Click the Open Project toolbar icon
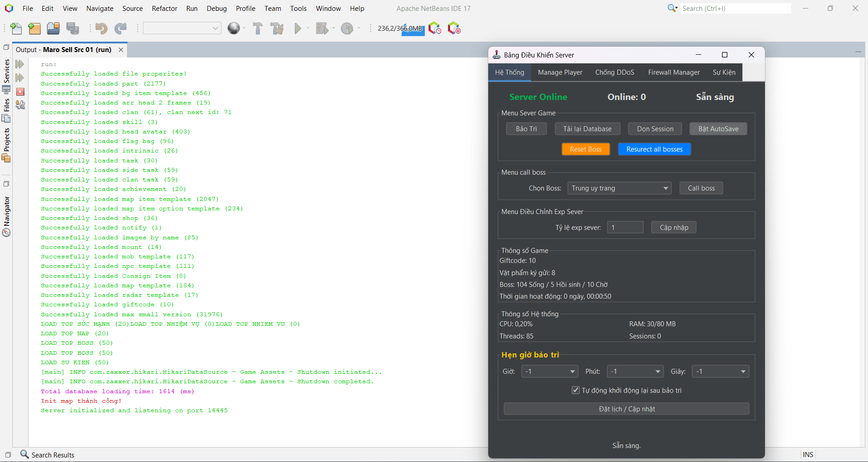Image resolution: width=868 pixels, height=462 pixels. click(x=53, y=29)
